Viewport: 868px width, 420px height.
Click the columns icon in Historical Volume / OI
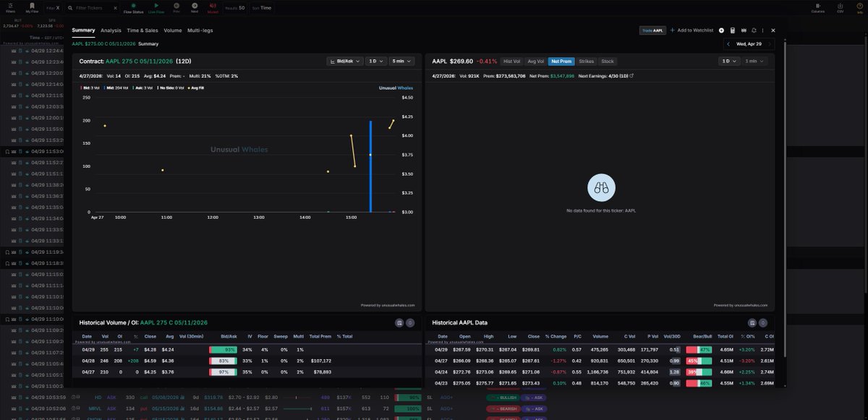[x=399, y=322]
